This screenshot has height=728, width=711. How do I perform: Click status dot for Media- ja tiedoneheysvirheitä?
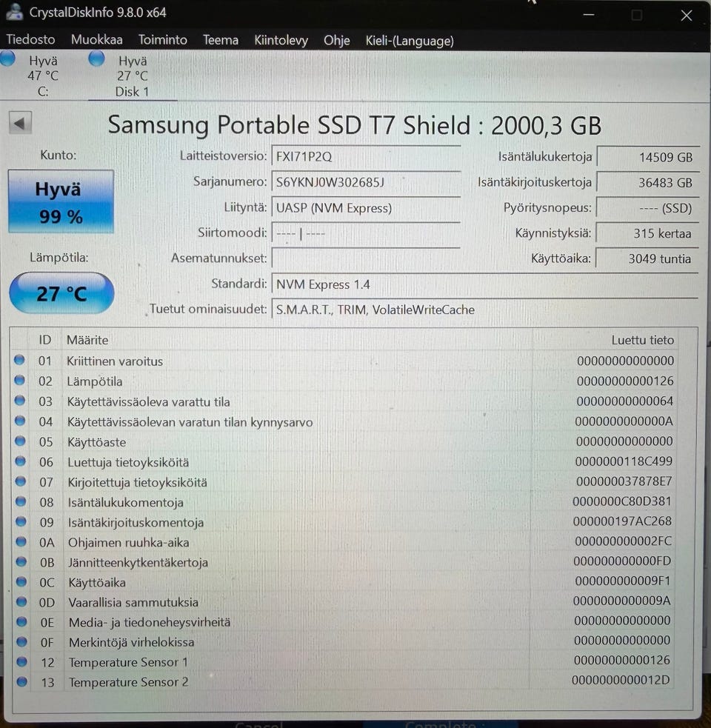(21, 621)
